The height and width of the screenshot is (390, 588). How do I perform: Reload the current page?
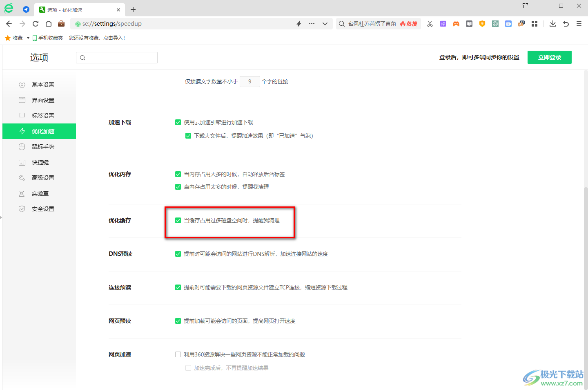(36, 24)
